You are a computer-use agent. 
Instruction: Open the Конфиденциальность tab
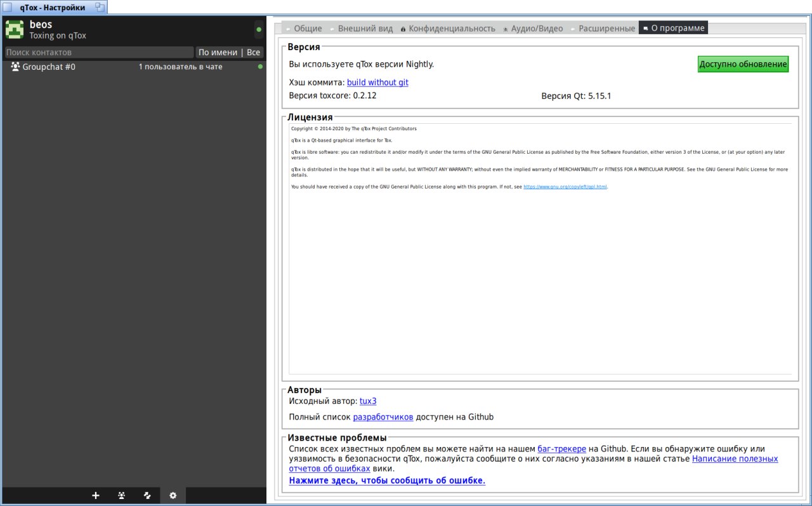point(447,29)
